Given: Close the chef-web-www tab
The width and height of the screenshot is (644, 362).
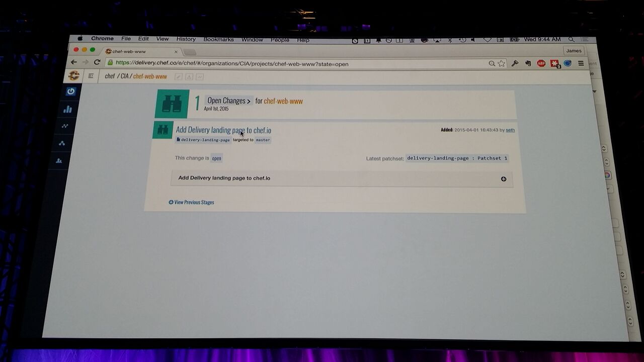Looking at the screenshot, I should 176,51.
